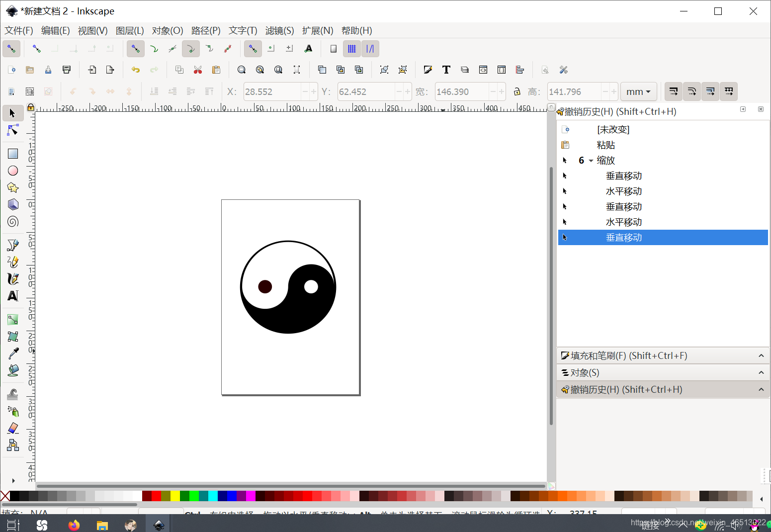
Task: Select the Spiral tool
Action: tap(12, 221)
